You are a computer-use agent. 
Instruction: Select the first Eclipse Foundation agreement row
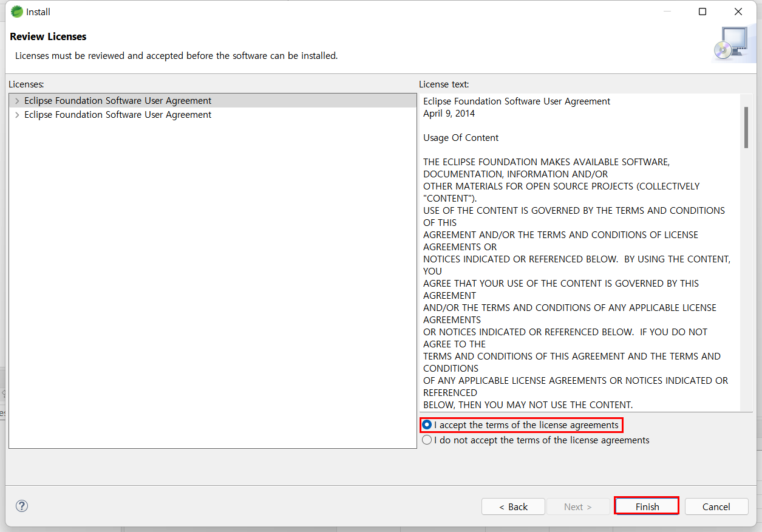213,101
